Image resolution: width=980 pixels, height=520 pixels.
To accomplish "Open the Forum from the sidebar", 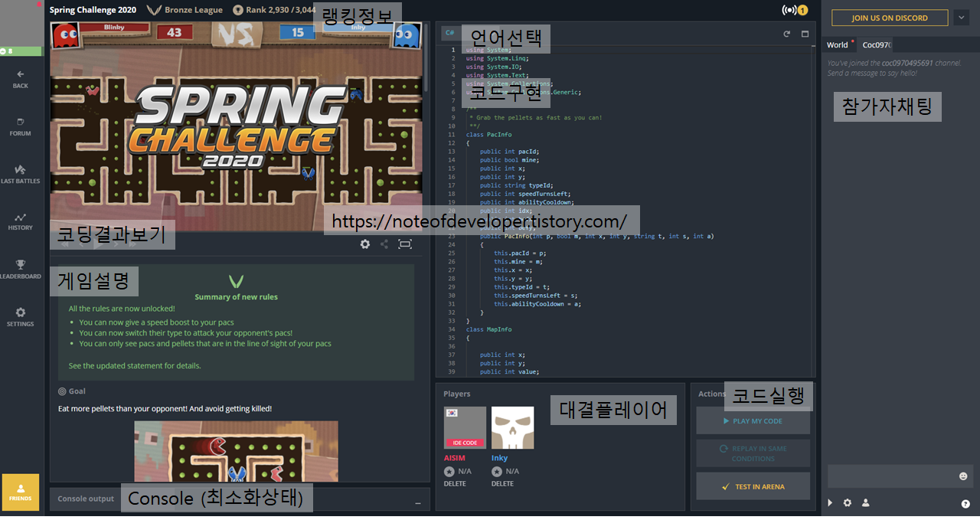I will pos(21,127).
